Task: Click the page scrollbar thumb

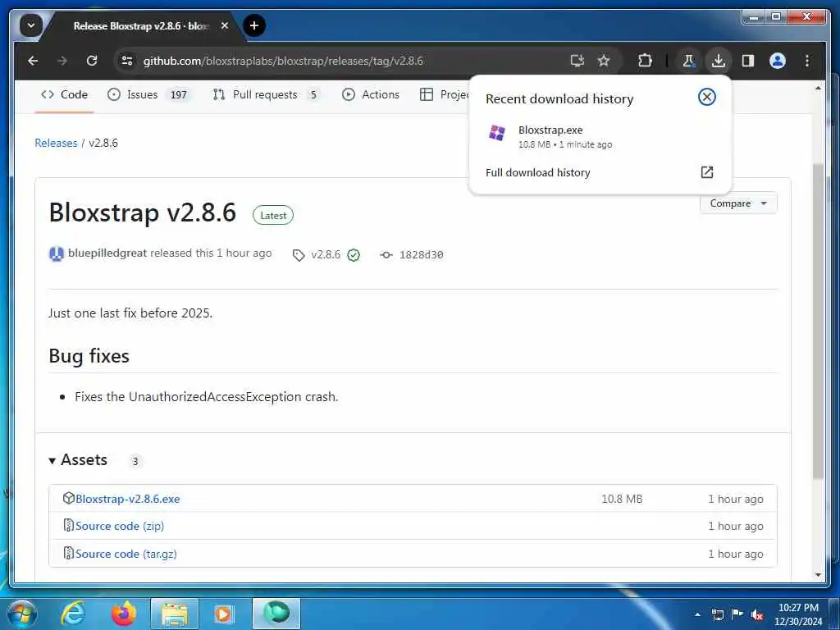Action: click(x=818, y=322)
